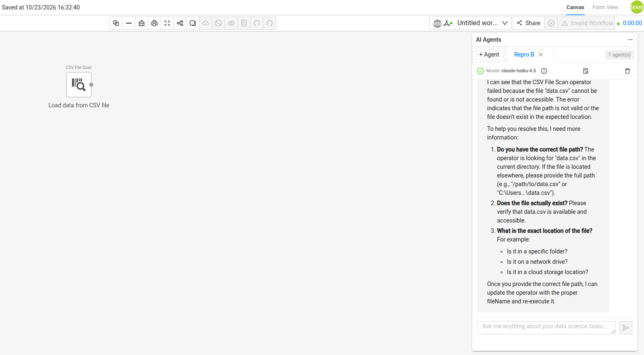The height and width of the screenshot is (355, 644).
Task: Switch to the Form View tab
Action: (605, 7)
